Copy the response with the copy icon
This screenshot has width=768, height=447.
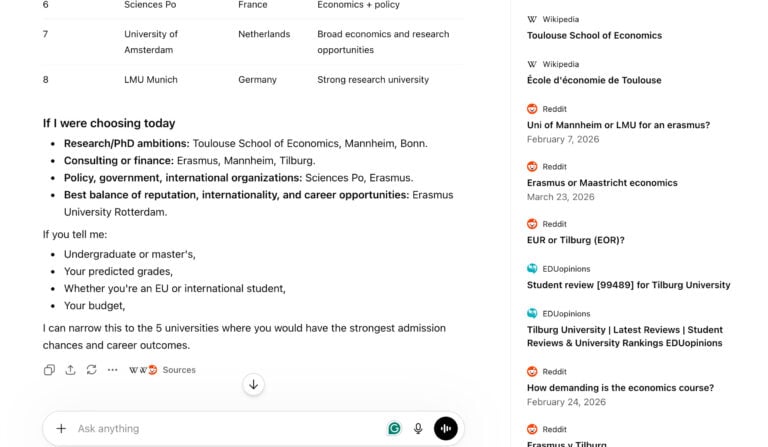(49, 370)
